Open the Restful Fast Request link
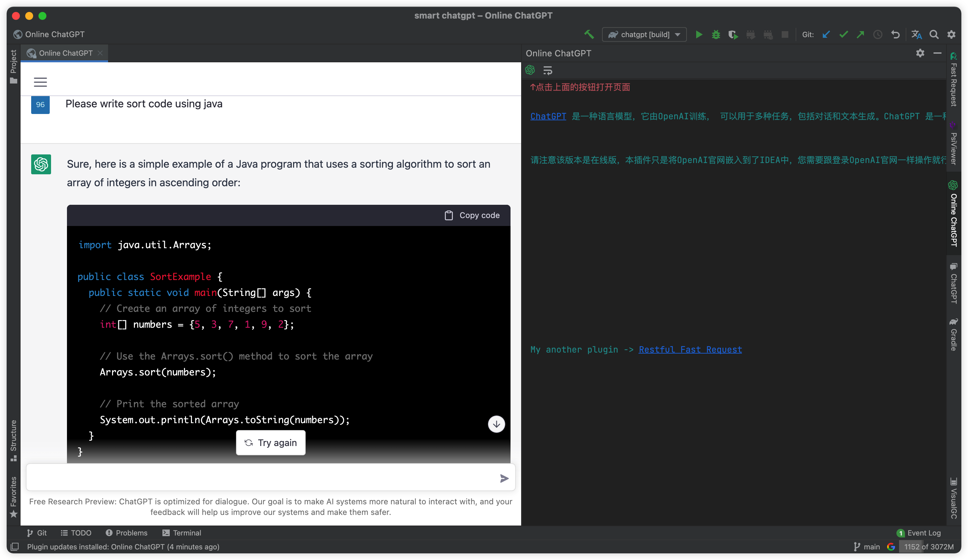This screenshot has width=968, height=560. point(690,350)
